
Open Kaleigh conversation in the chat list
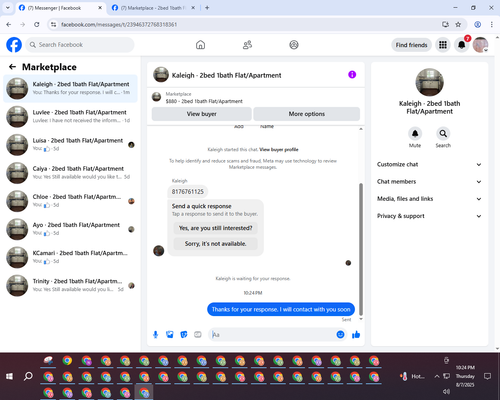click(70, 89)
